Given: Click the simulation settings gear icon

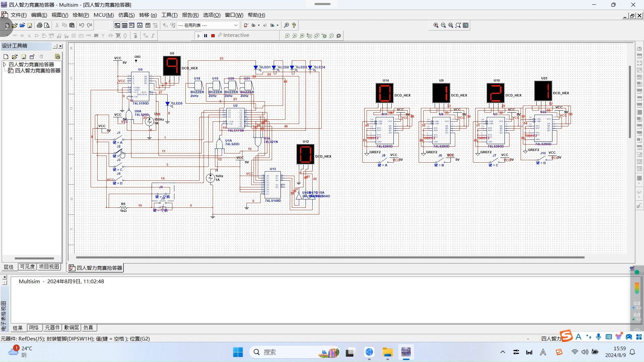Looking at the screenshot, I should 339,36.
